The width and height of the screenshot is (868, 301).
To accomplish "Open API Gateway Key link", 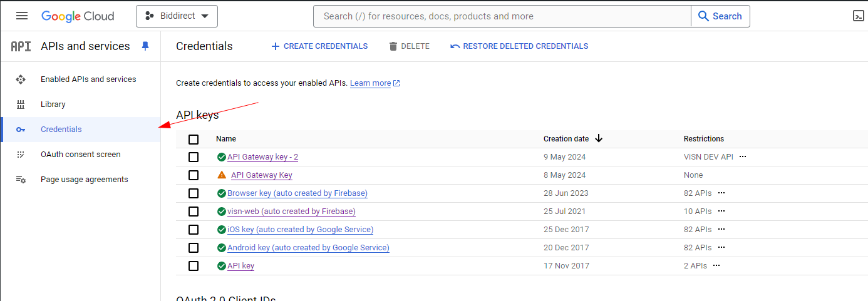I will point(262,175).
